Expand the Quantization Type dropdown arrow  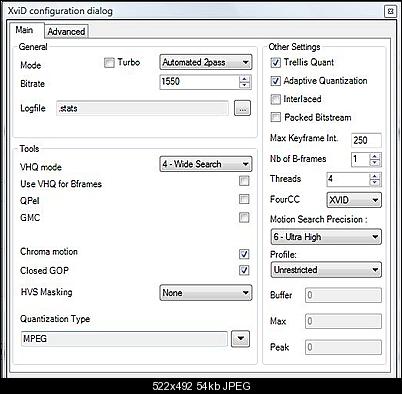[240, 339]
